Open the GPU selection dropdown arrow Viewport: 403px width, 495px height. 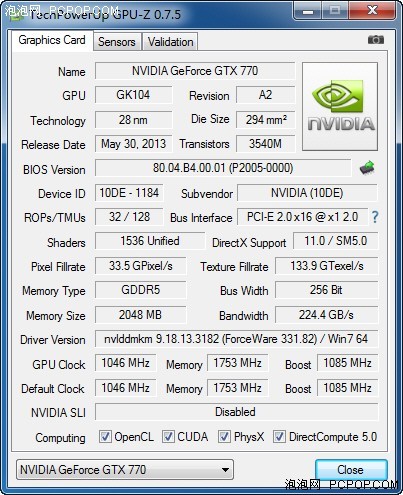click(x=225, y=470)
